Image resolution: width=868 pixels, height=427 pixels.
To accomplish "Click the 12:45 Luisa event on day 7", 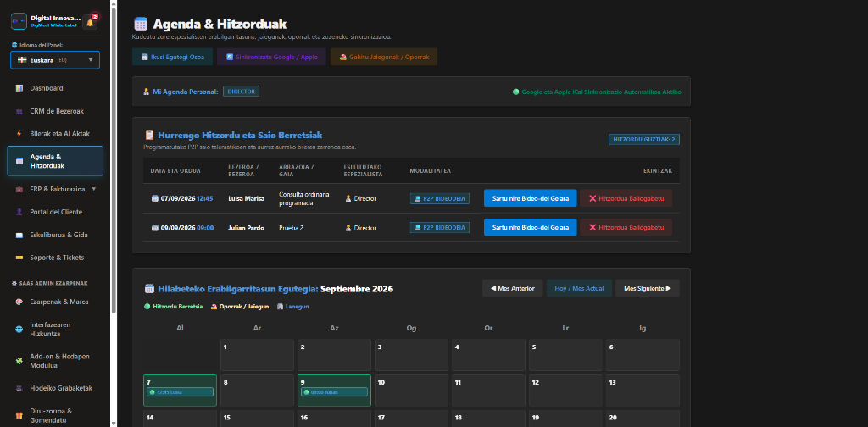I will click(180, 392).
